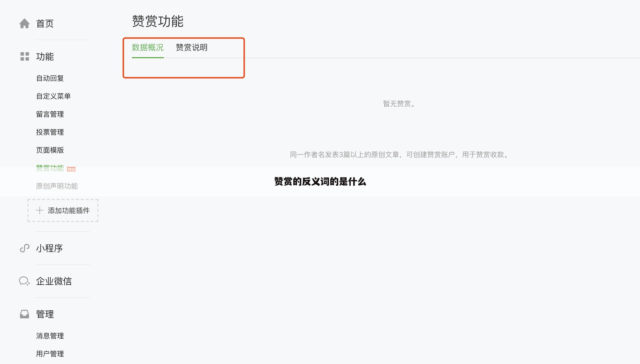Click the mini program icon beside 小程序
The width and height of the screenshot is (640, 364).
[x=25, y=248]
